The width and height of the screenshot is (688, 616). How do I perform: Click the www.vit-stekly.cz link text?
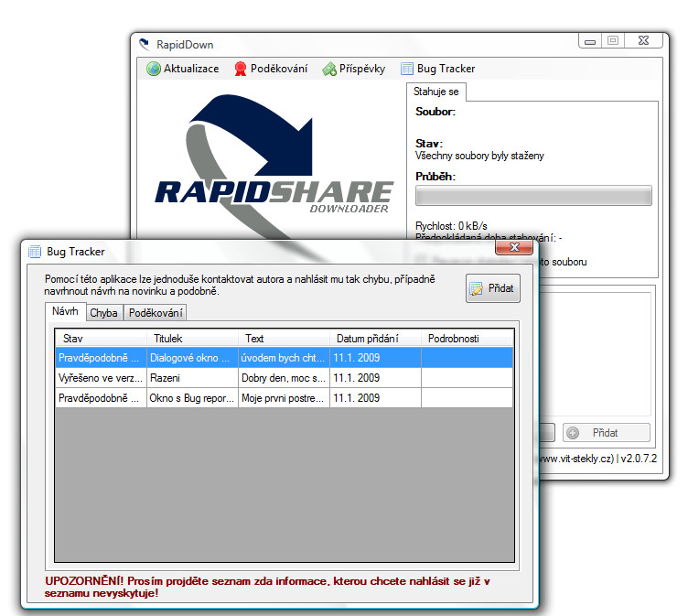pyautogui.click(x=575, y=459)
